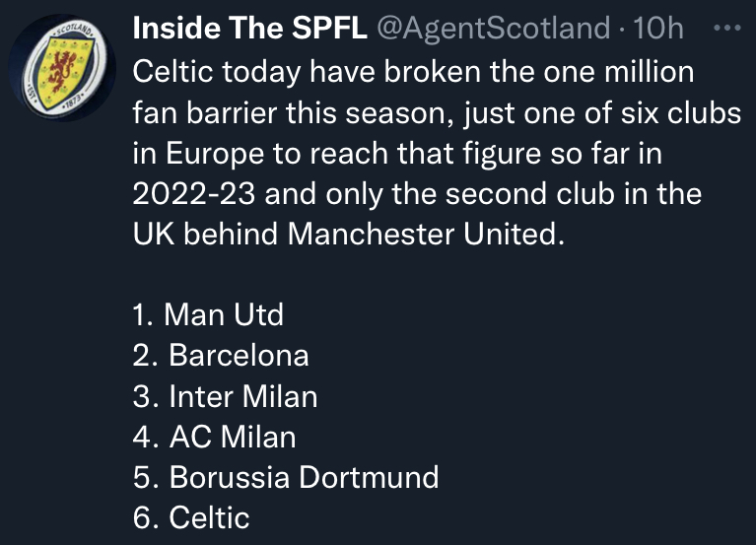
Task: Select the '2. Barcelona' list line
Action: pyautogui.click(x=220, y=356)
